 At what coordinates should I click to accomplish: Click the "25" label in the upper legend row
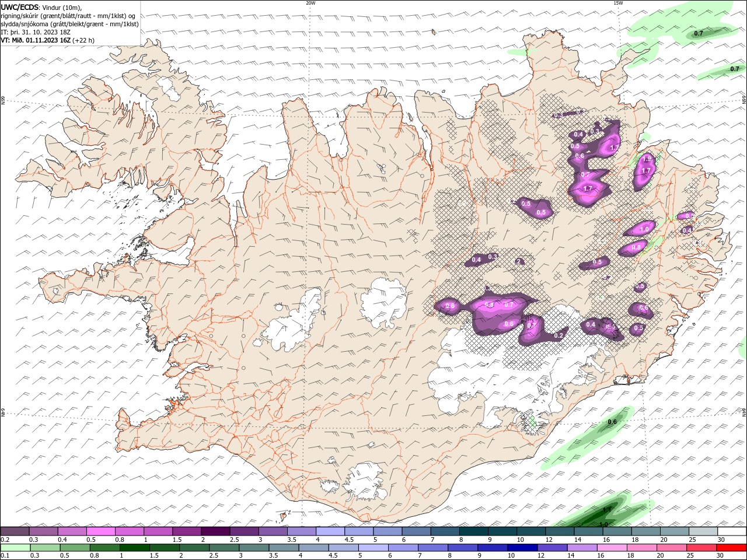point(692,540)
